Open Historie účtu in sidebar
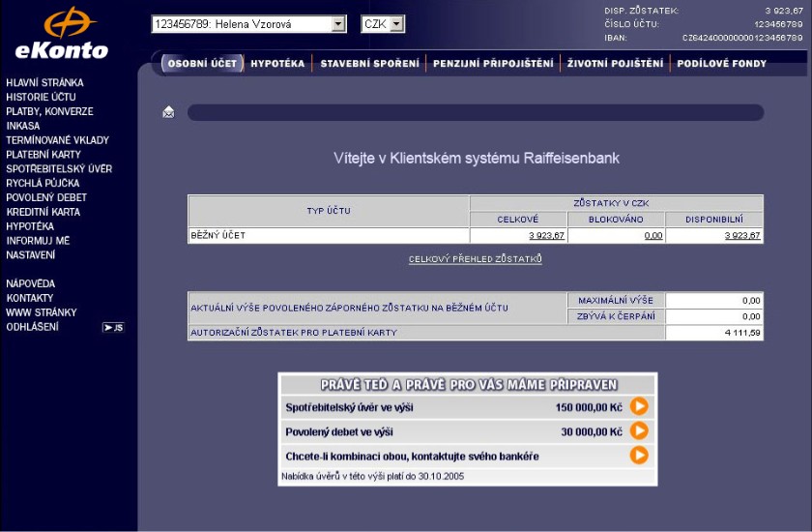The height and width of the screenshot is (532, 812). (41, 97)
